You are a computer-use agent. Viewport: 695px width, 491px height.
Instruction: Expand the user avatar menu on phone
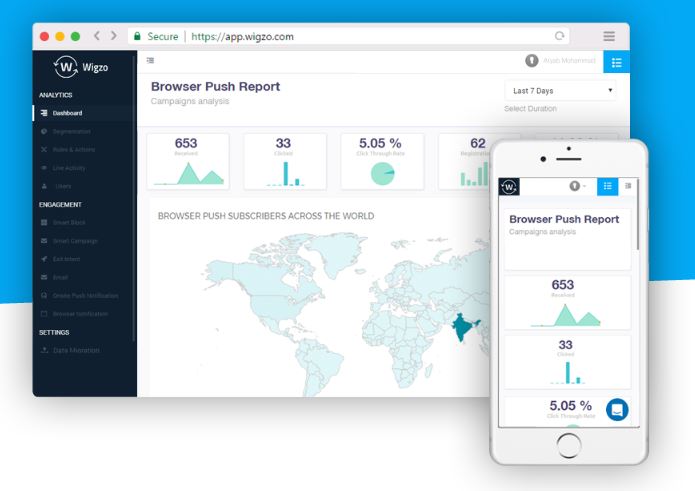[x=577, y=186]
